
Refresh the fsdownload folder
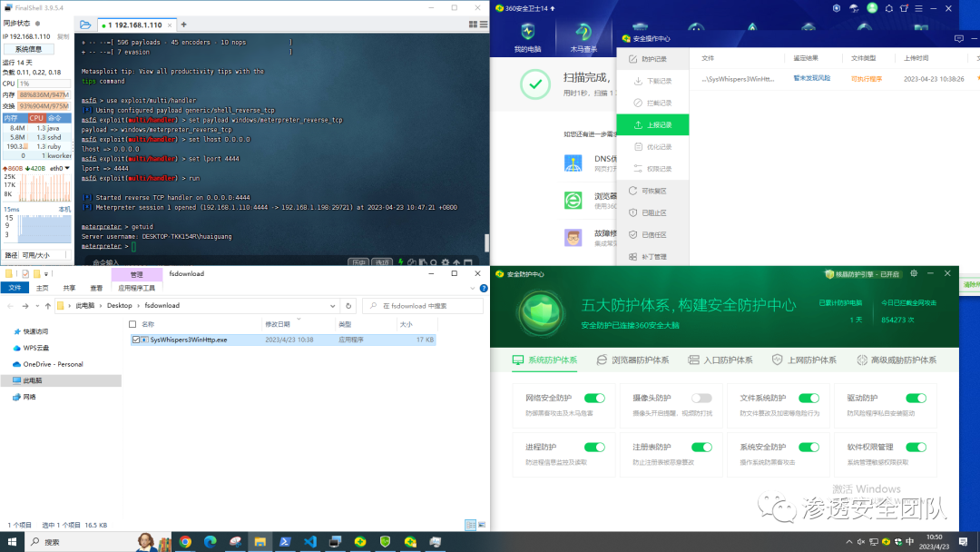[x=348, y=306]
